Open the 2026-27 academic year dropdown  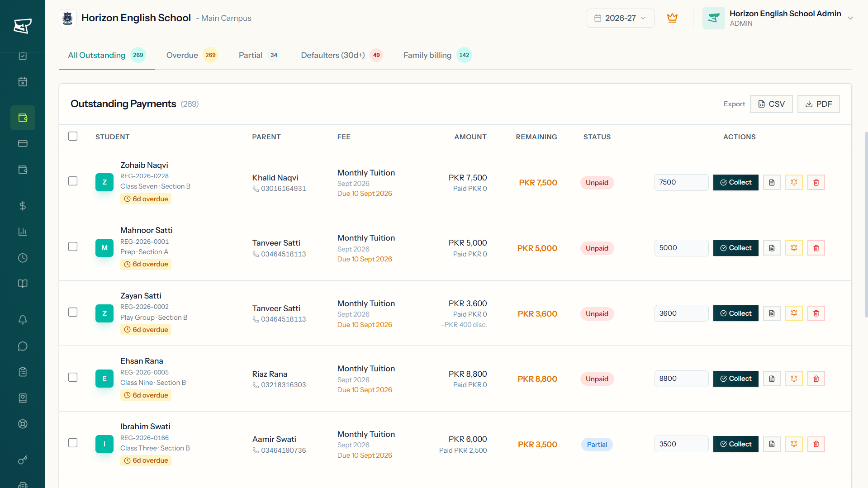point(620,18)
